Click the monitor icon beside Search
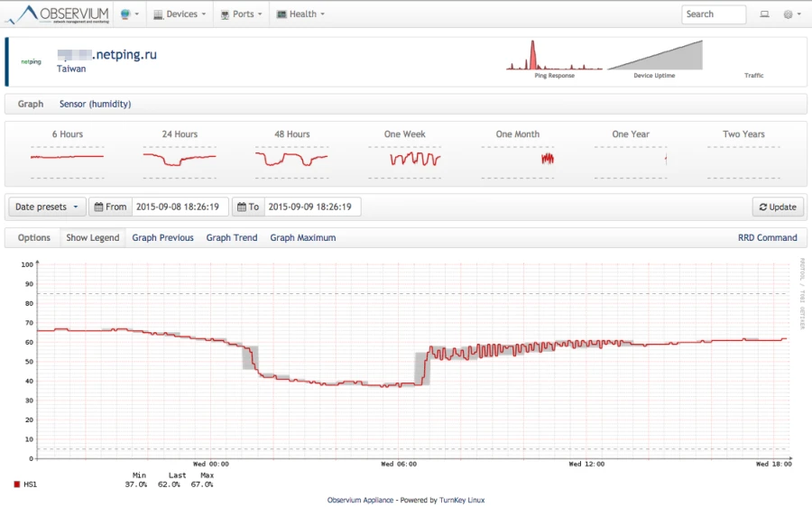The width and height of the screenshot is (812, 507). tap(764, 14)
